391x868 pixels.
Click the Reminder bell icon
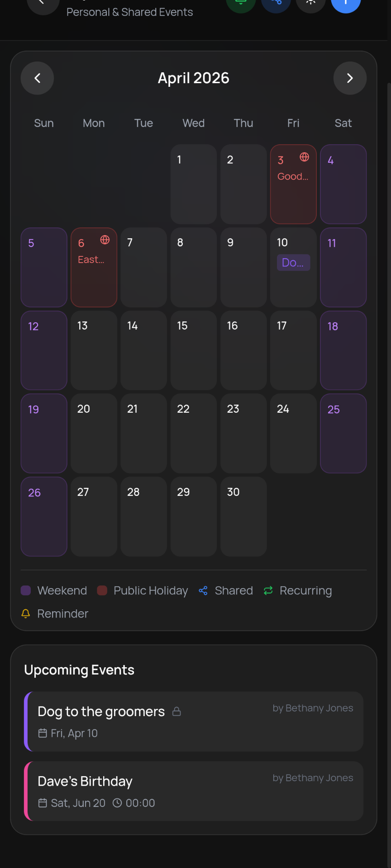(25, 613)
